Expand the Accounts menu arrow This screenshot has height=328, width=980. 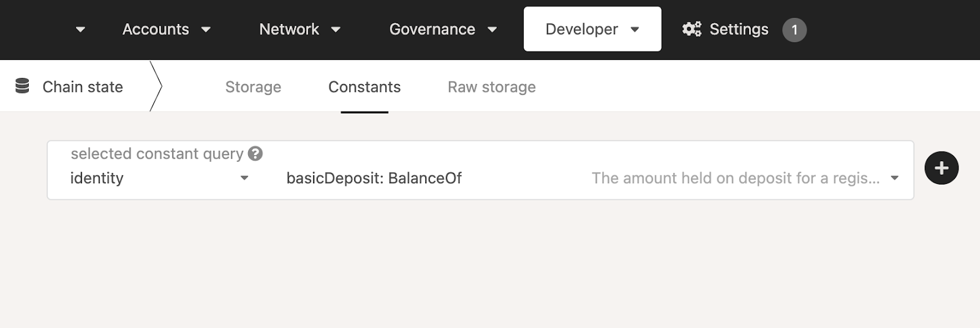[x=206, y=29]
